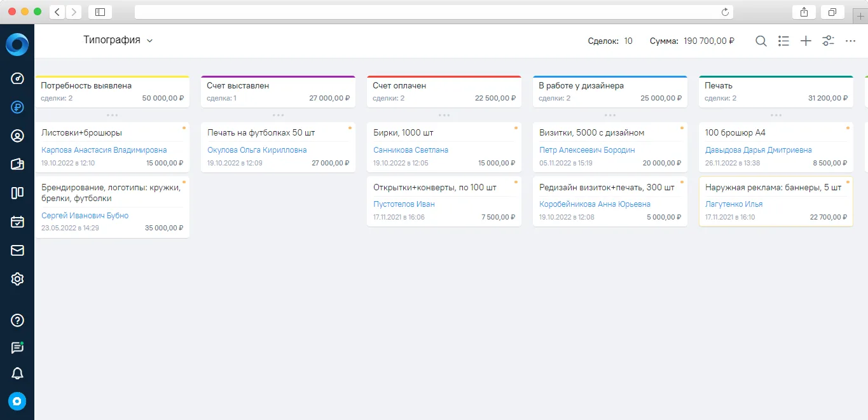Open the dashboard speedometer icon in sidebar
The height and width of the screenshot is (420, 868).
17,78
